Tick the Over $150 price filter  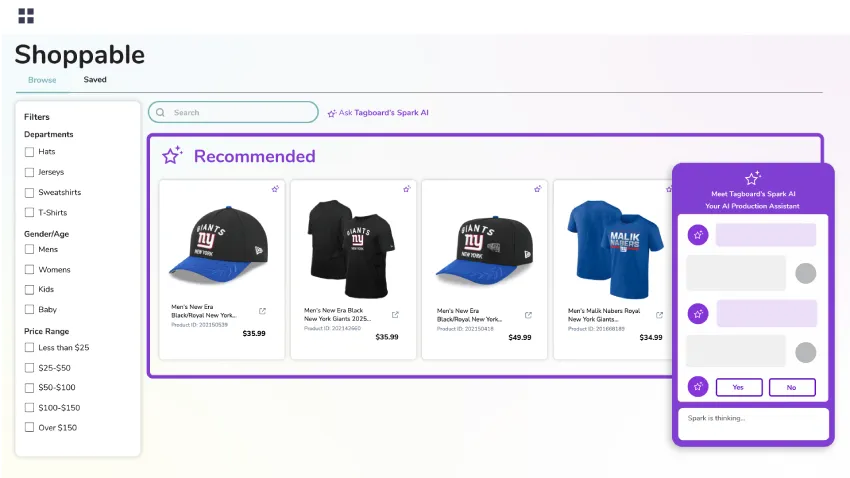tap(29, 428)
